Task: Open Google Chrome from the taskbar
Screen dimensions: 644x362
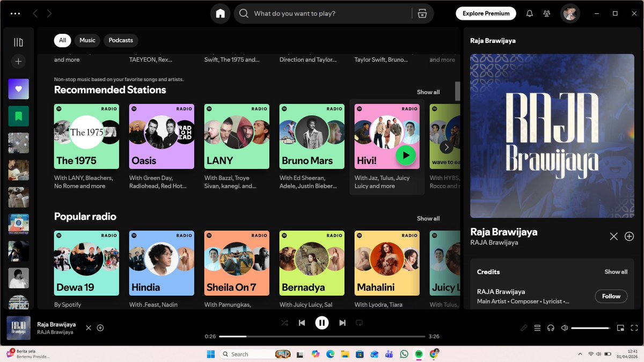Action: (434, 354)
